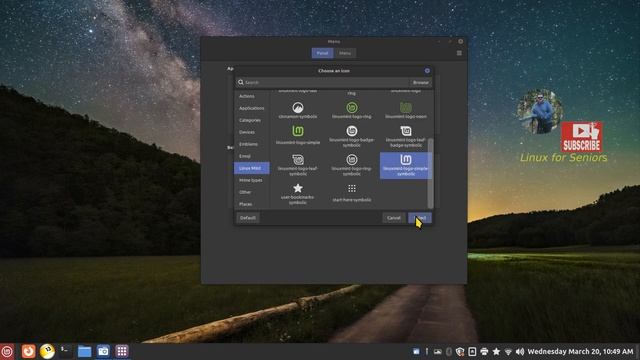This screenshot has width=640, height=360.
Task: Click the Default button
Action: [x=248, y=218]
